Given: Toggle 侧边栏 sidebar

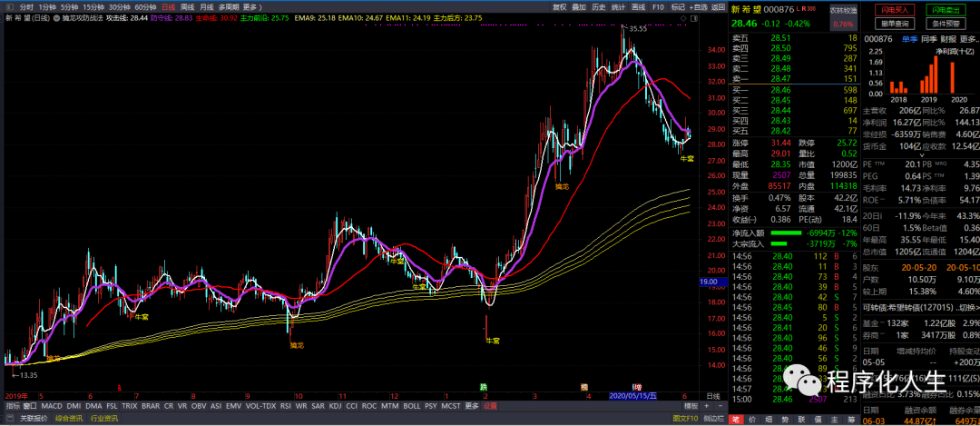Looking at the screenshot, I should click(x=713, y=418).
